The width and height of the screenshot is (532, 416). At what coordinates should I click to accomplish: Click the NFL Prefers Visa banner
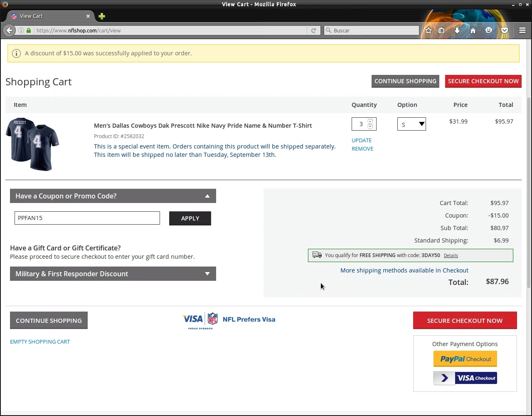[x=229, y=320]
